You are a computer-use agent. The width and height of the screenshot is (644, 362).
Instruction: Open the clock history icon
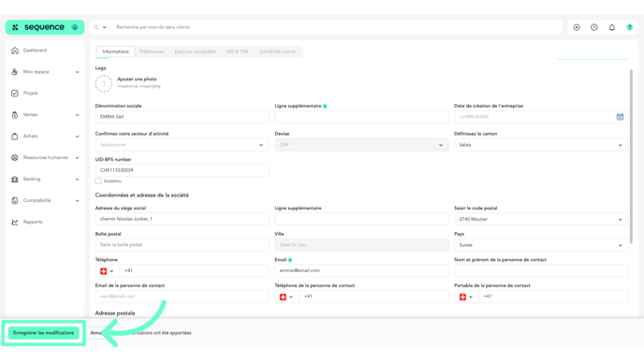594,27
